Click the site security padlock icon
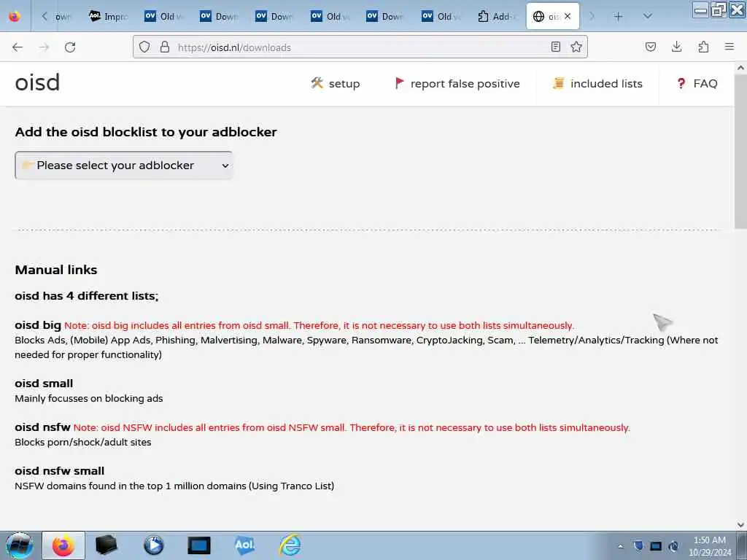747x560 pixels. (165, 47)
